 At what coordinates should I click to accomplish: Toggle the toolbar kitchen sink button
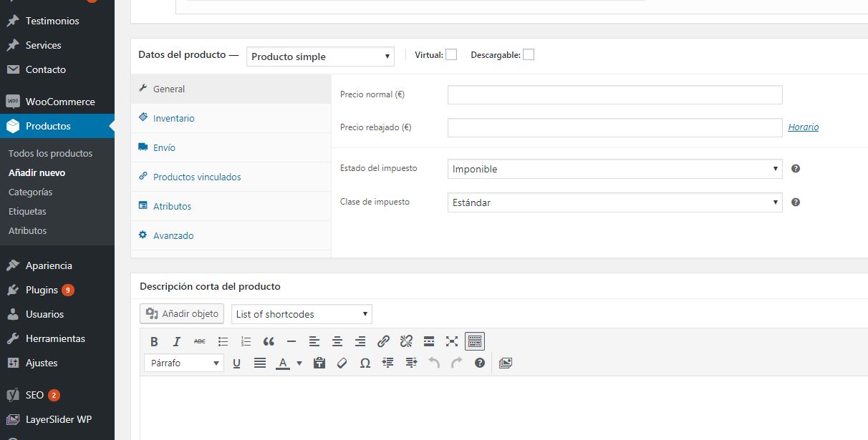(475, 341)
